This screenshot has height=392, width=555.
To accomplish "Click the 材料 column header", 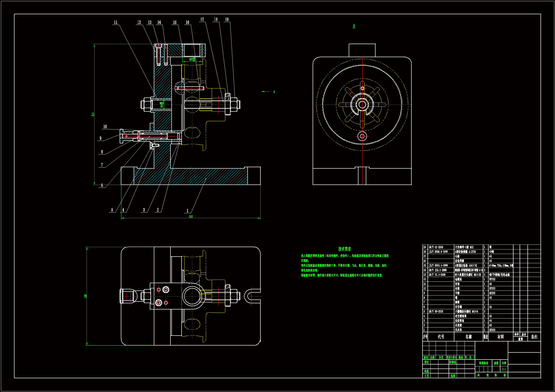I will coord(501,337).
